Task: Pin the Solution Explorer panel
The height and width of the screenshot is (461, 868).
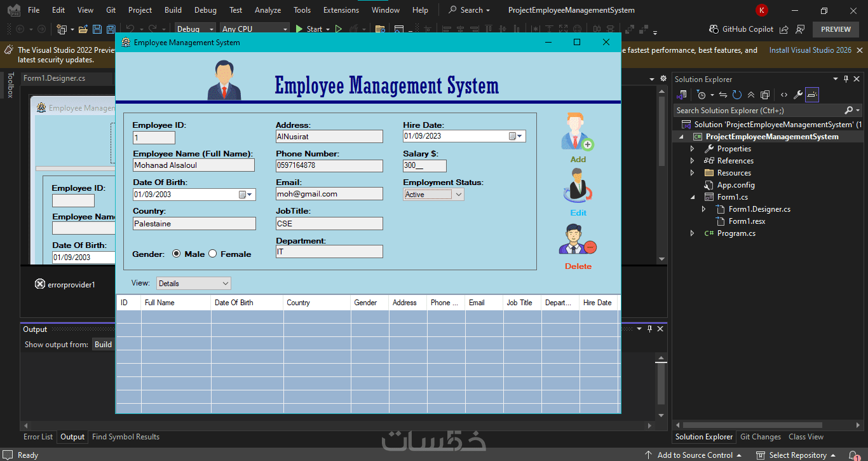Action: [x=846, y=79]
